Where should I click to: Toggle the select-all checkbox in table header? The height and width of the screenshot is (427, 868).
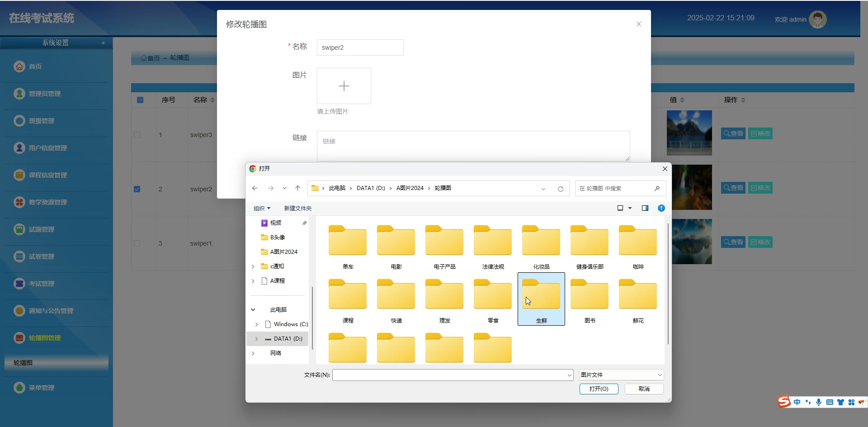pyautogui.click(x=140, y=100)
